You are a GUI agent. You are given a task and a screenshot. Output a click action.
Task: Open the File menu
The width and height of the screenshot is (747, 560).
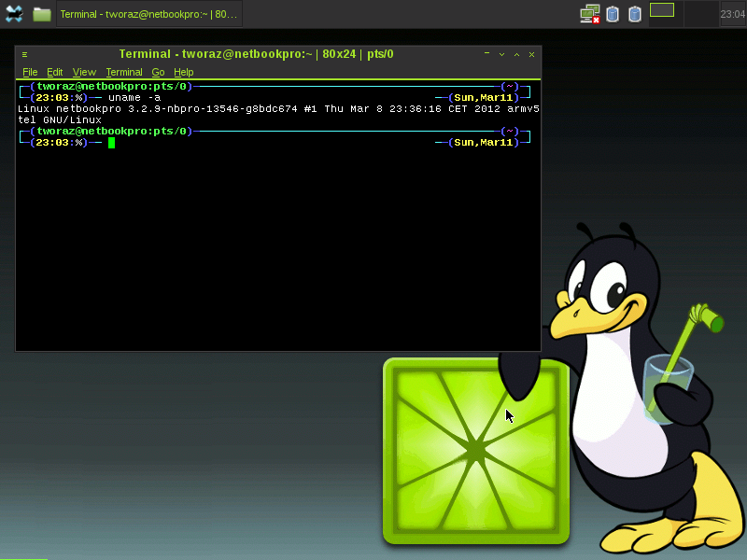(x=30, y=73)
